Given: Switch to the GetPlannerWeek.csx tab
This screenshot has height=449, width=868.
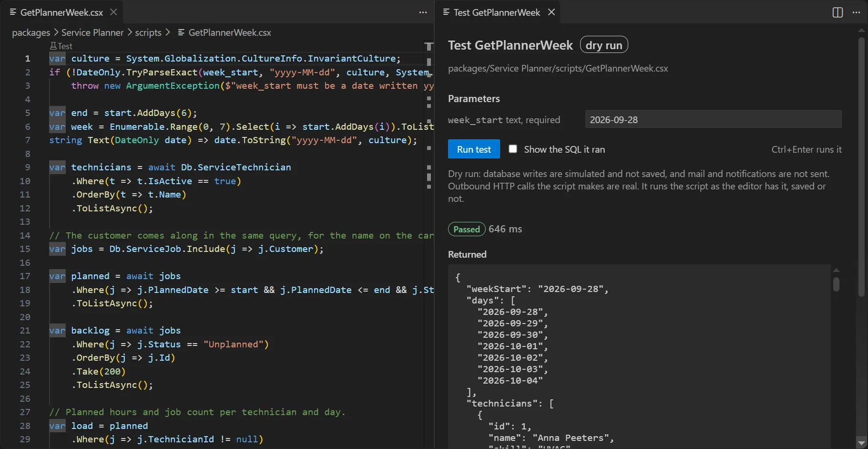Looking at the screenshot, I should 61,12.
